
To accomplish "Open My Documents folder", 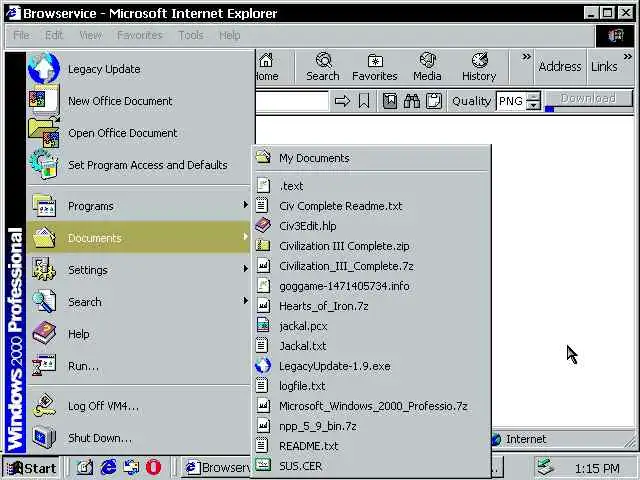I will 371,158.
